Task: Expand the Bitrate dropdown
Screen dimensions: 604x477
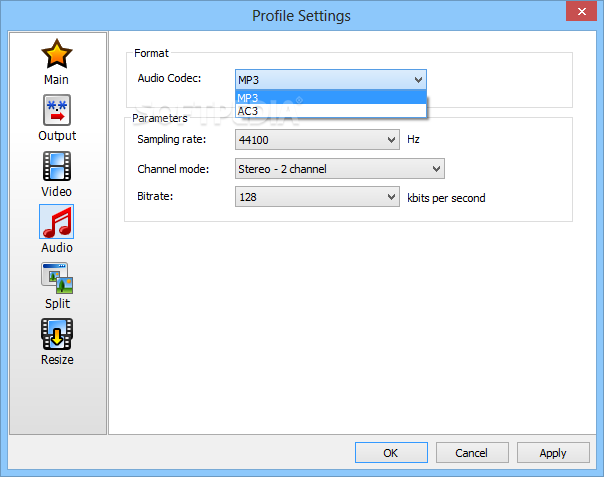Action: [x=317, y=197]
